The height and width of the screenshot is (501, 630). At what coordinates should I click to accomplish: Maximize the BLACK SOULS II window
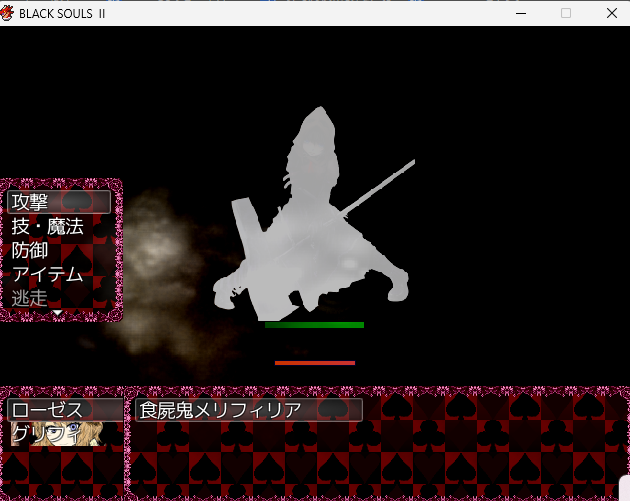(566, 13)
